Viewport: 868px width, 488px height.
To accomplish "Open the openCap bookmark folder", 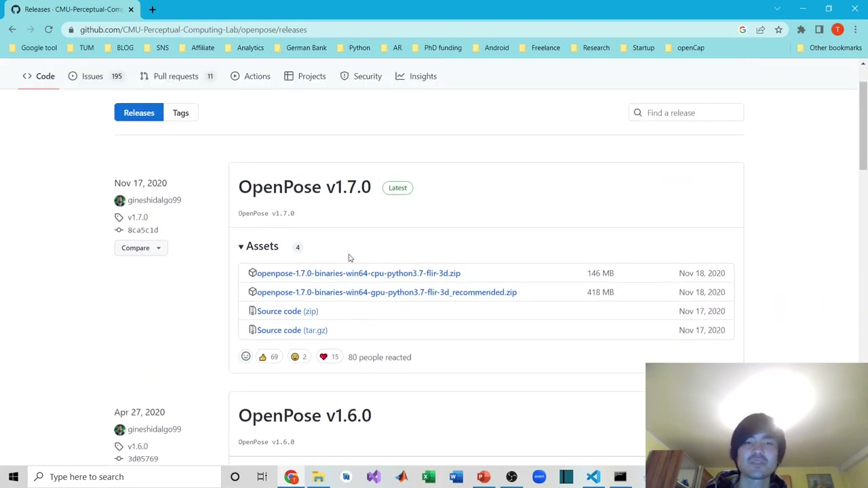I will 684,47.
